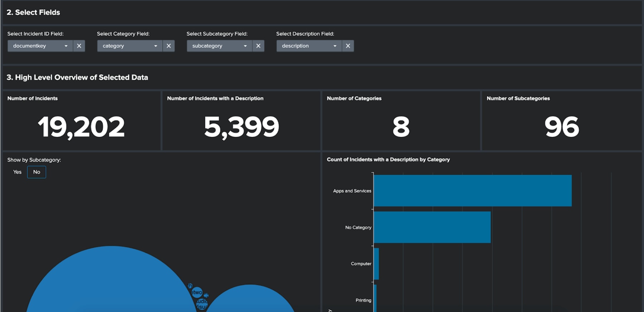Select No for Show by Subcategory
Viewport: 644px width, 312px height.
click(36, 172)
